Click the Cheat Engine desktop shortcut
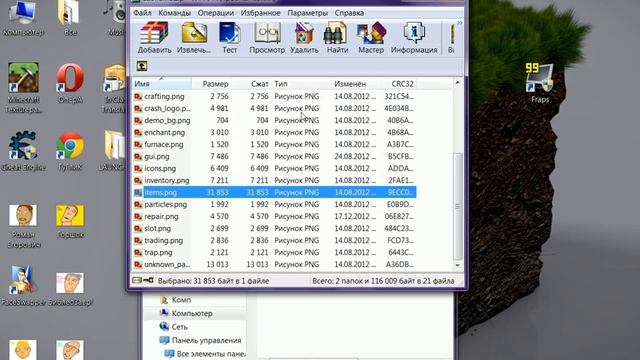 tap(23, 151)
